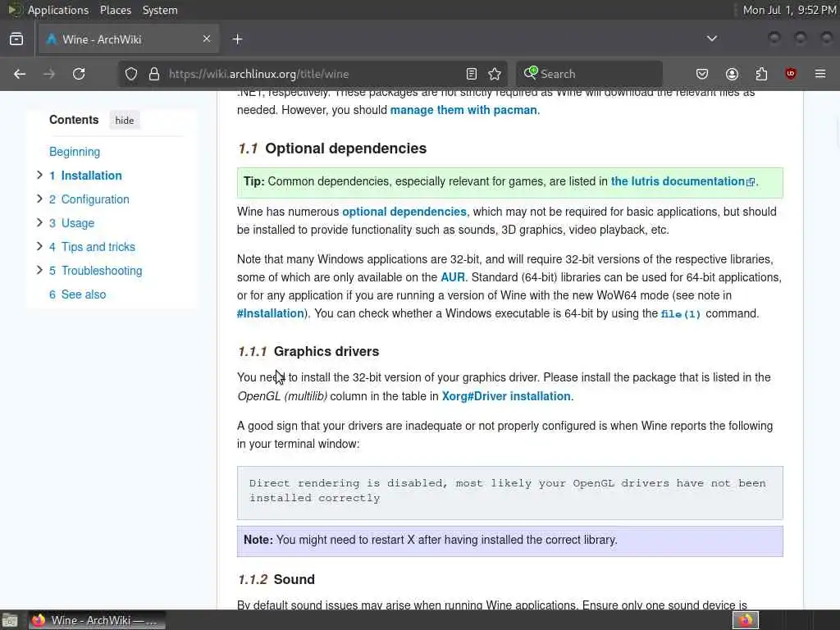
Task: Open the extensions puzzle icon
Action: 761,74
